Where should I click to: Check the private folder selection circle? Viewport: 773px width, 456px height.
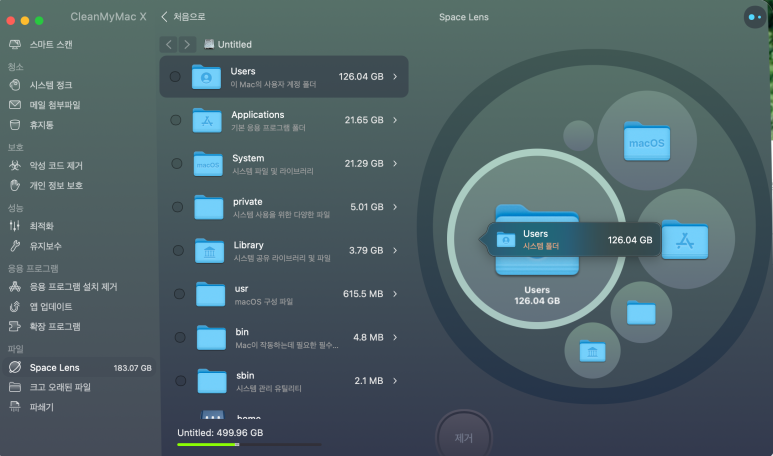[177, 207]
